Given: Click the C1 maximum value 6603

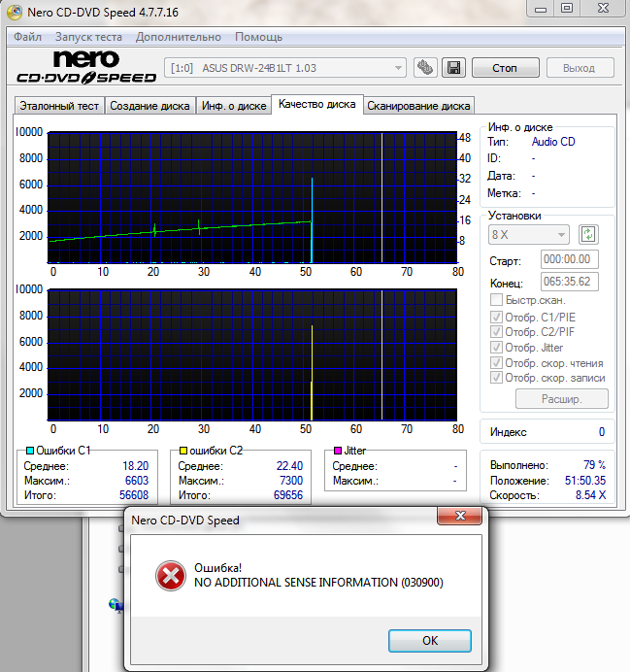Looking at the screenshot, I should (137, 481).
